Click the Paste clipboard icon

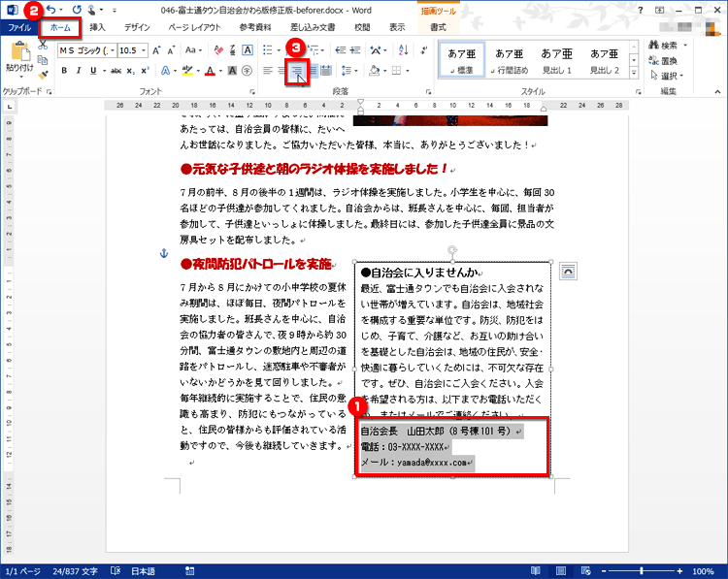pyautogui.click(x=19, y=51)
